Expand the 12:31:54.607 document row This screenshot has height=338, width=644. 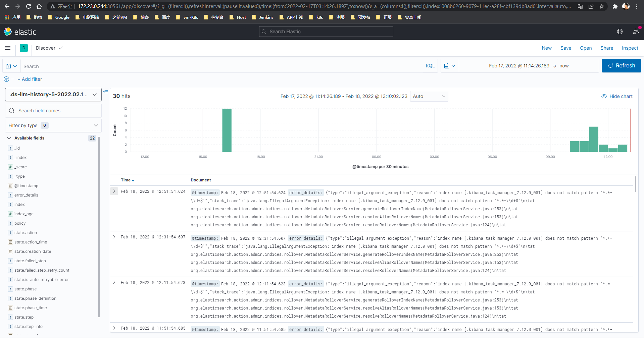click(114, 237)
